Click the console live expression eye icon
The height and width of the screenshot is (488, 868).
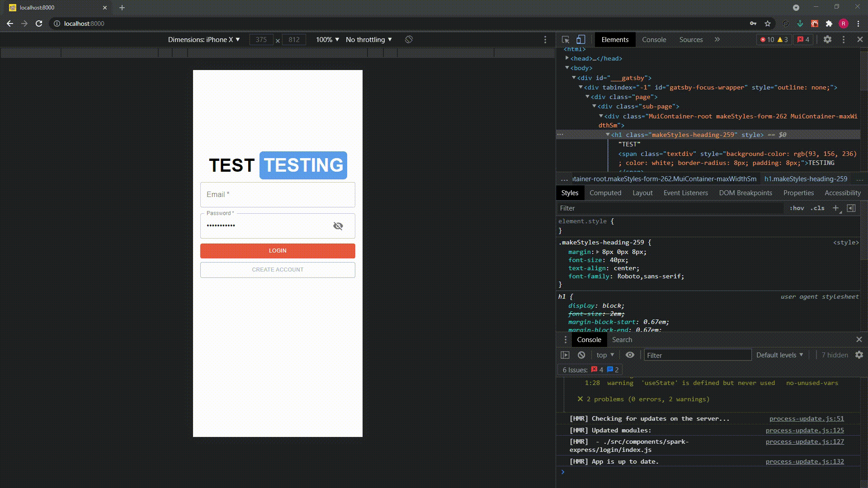click(x=630, y=355)
